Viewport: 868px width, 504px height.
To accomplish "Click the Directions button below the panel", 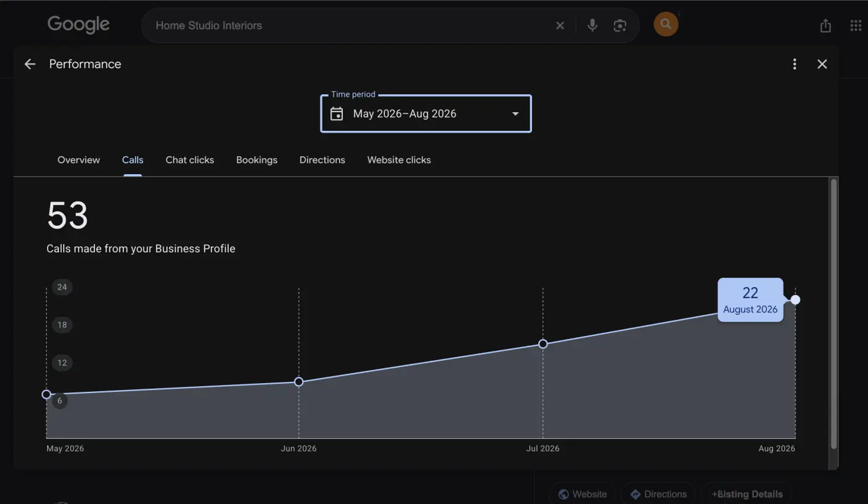I will point(658,494).
